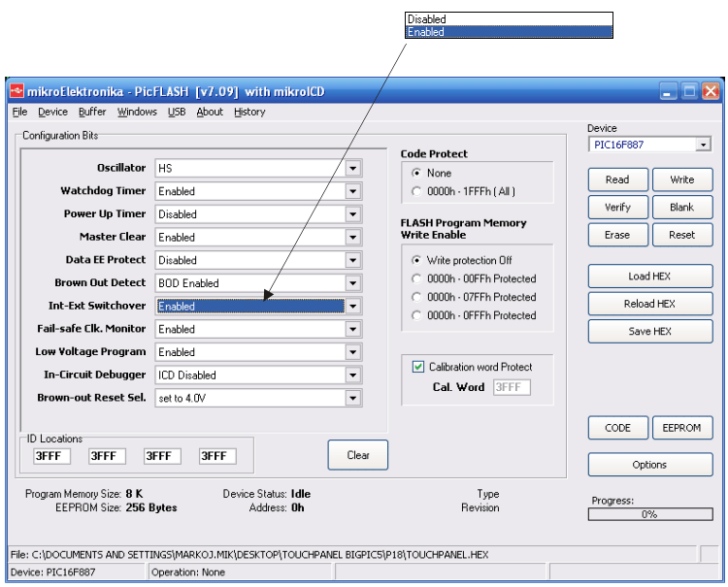Toggle Calibration word Protect checkbox
Image resolution: width=728 pixels, height=587 pixels.
point(417,367)
